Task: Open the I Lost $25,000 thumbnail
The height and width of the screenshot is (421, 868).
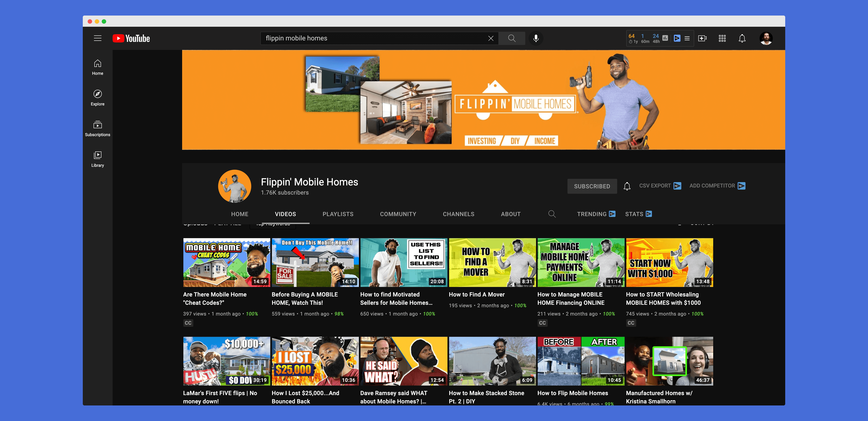Action: [x=315, y=361]
